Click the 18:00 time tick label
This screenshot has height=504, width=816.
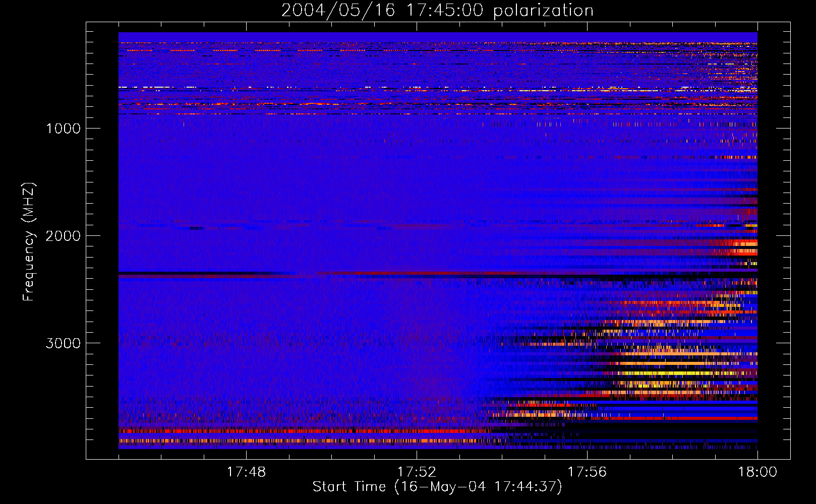(757, 472)
